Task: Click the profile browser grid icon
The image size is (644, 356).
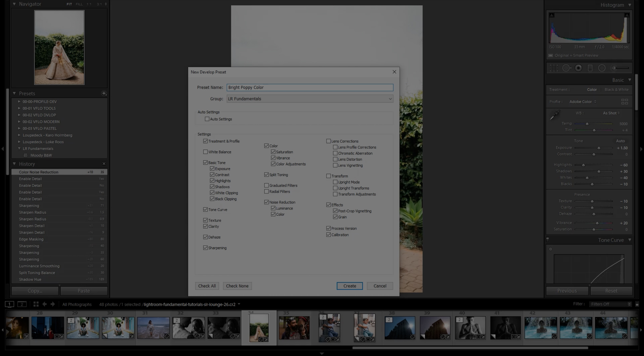Action: click(x=625, y=102)
